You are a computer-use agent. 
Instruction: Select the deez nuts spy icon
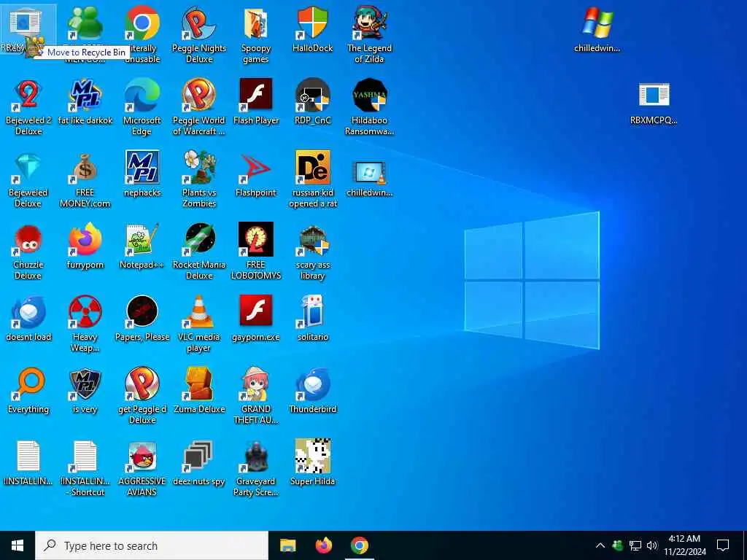click(199, 456)
